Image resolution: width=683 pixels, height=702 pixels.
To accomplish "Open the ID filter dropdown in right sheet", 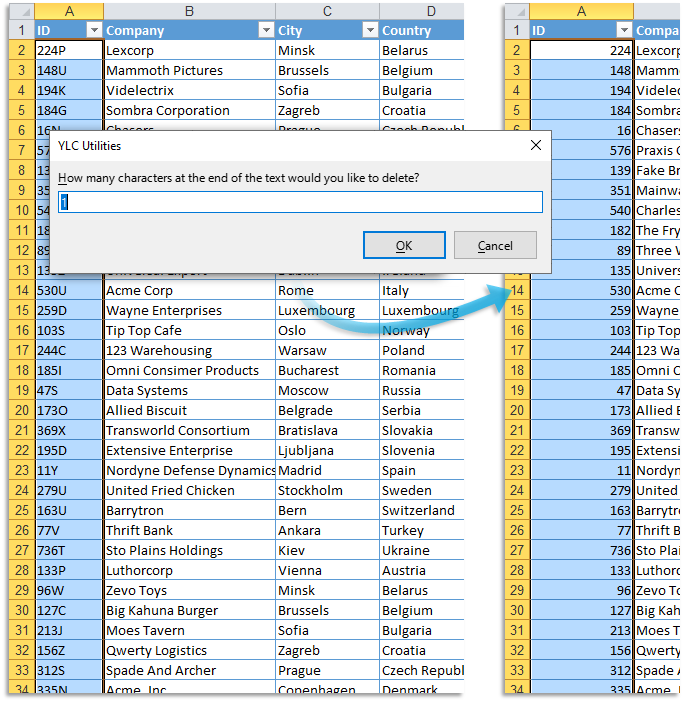I will 623,30.
